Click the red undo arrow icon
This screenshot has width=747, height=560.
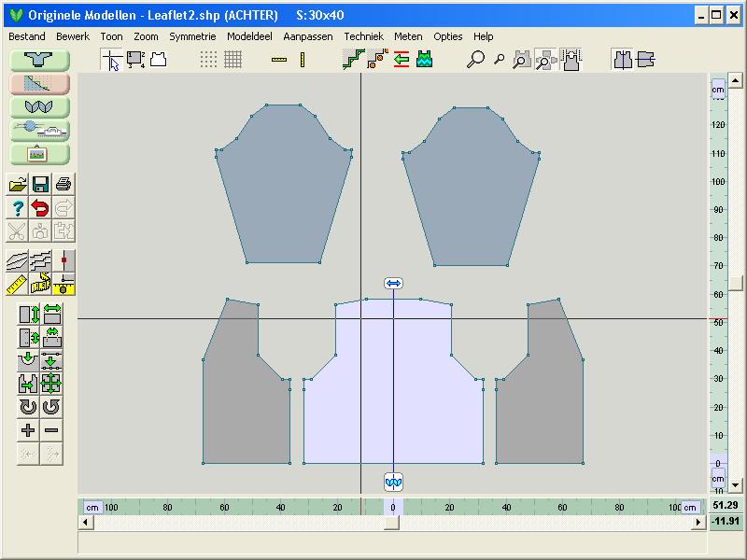tap(40, 207)
